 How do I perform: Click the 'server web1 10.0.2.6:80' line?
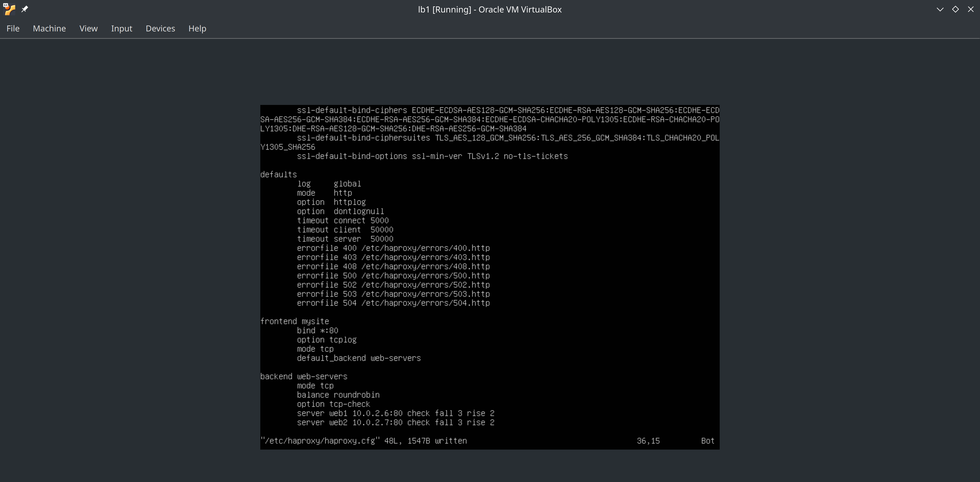point(396,414)
